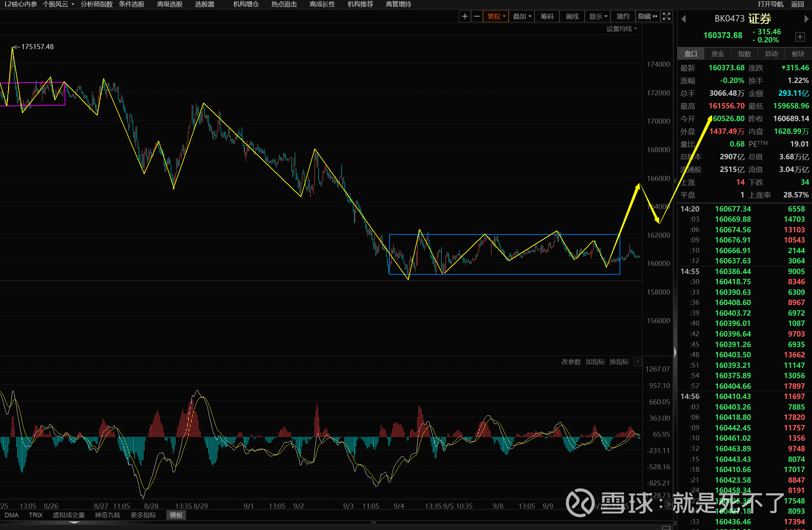Switch to the 资金 tab
Screen dimensions: 812x530
pos(717,54)
